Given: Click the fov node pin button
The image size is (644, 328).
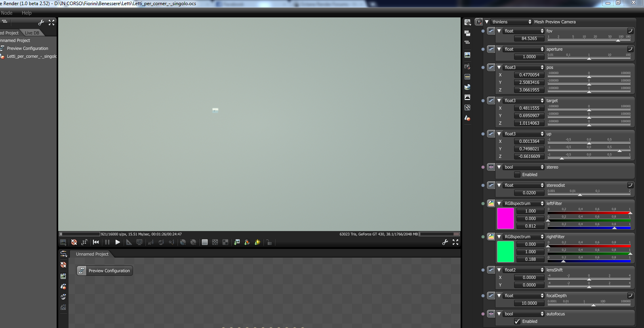Looking at the screenshot, I should (491, 31).
